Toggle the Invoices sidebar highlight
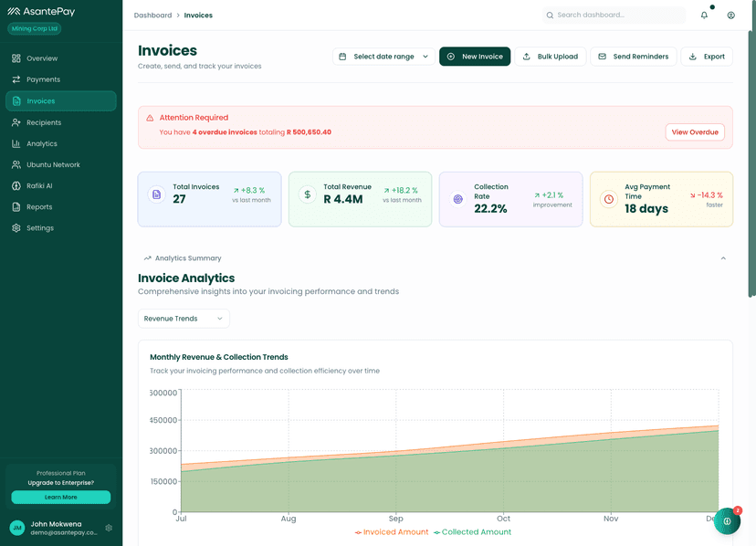756x546 pixels. tap(60, 100)
